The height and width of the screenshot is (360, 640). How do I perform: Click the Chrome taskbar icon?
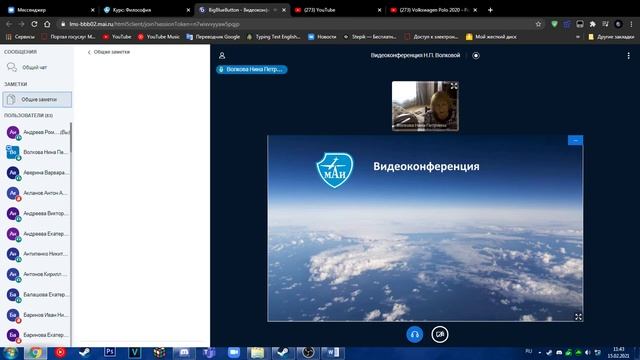[35, 353]
